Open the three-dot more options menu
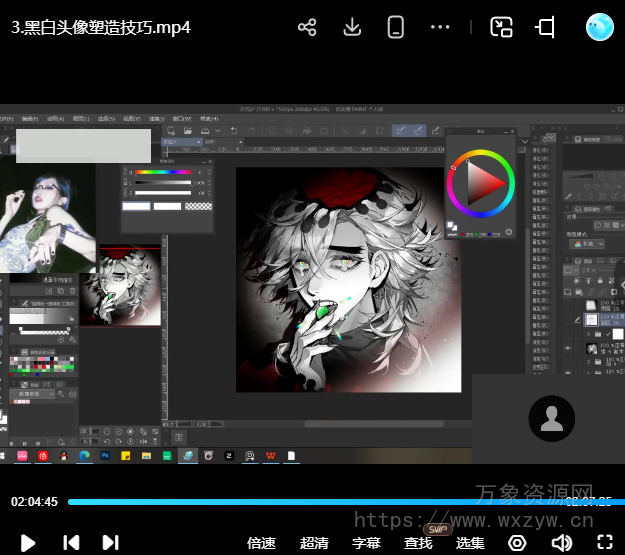Image resolution: width=625 pixels, height=555 pixels. 440,27
